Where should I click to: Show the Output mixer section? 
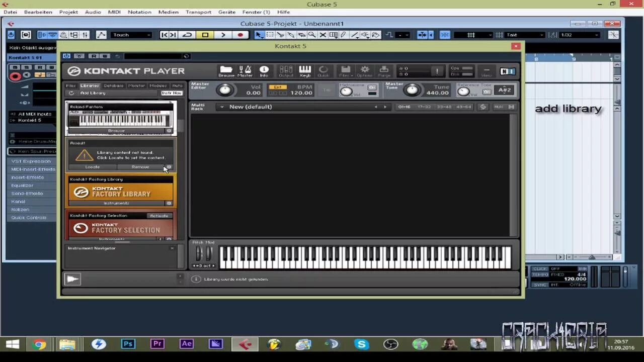[x=286, y=71]
